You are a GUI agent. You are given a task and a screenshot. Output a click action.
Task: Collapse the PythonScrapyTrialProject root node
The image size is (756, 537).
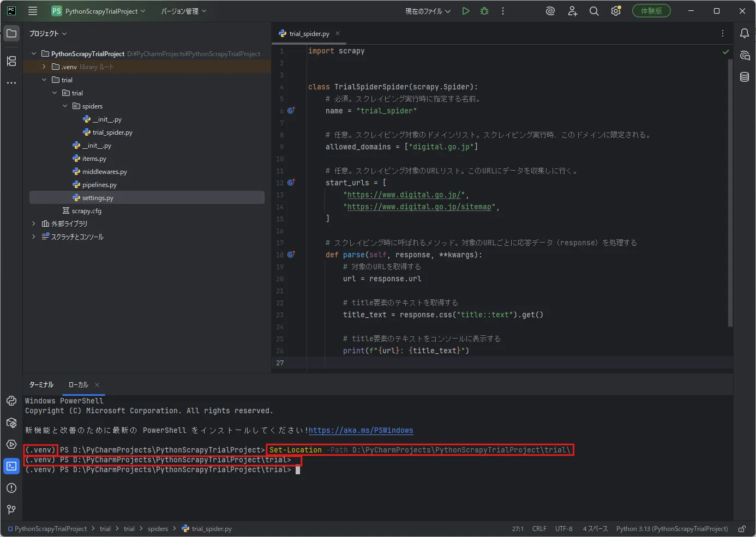(34, 53)
